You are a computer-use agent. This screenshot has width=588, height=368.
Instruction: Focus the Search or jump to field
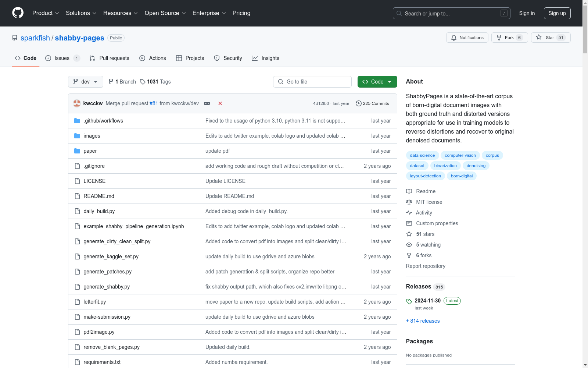pyautogui.click(x=452, y=13)
